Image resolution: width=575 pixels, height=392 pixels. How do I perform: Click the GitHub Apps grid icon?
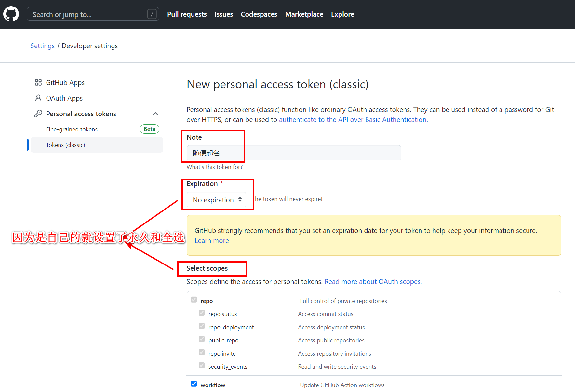click(38, 82)
